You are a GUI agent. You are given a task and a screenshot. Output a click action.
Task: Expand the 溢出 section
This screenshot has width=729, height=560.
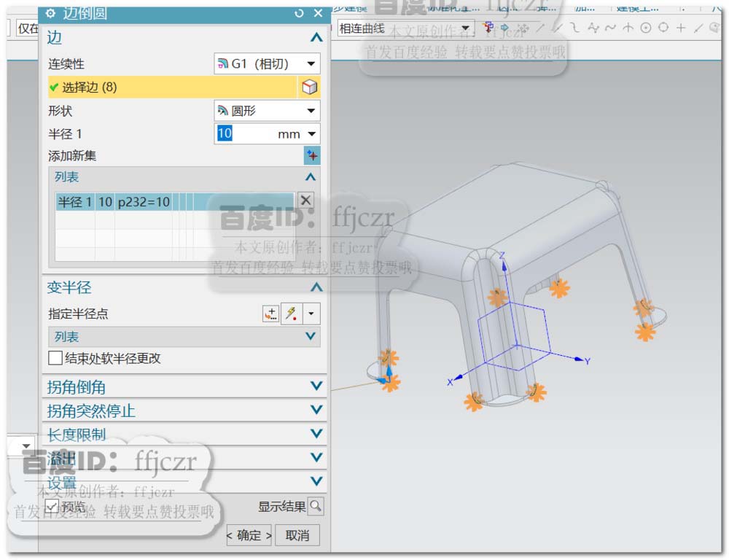pyautogui.click(x=316, y=457)
